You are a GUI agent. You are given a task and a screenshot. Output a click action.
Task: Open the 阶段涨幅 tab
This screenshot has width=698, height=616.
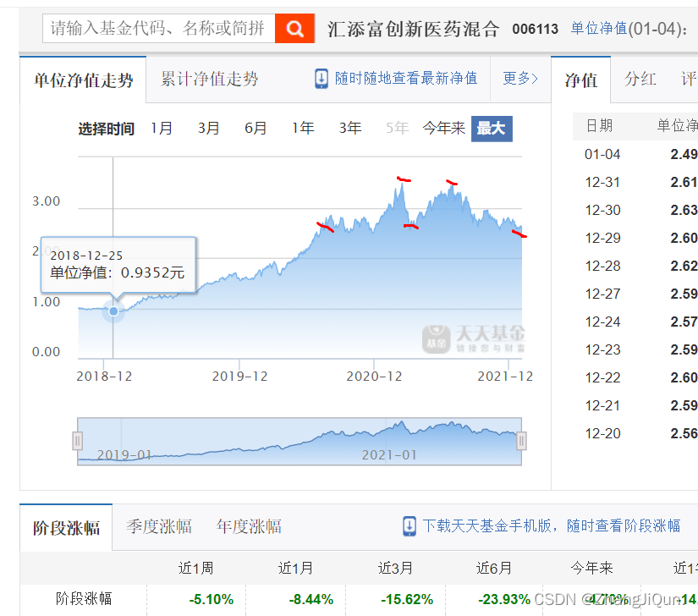[66, 528]
